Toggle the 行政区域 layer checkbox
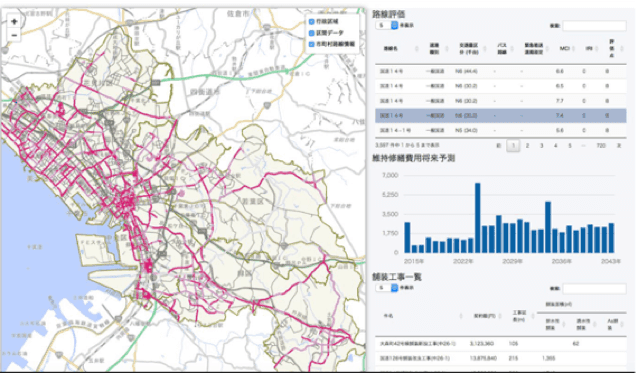 [x=312, y=22]
